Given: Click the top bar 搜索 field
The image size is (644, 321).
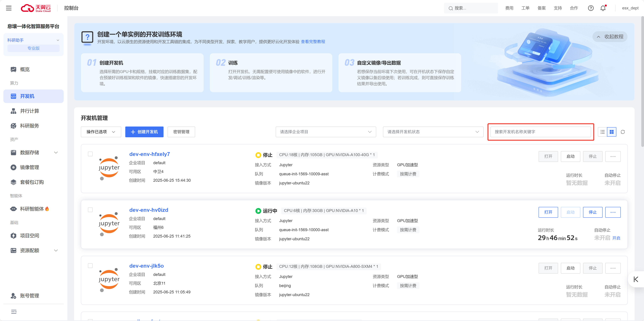Looking at the screenshot, I should pyautogui.click(x=471, y=8).
